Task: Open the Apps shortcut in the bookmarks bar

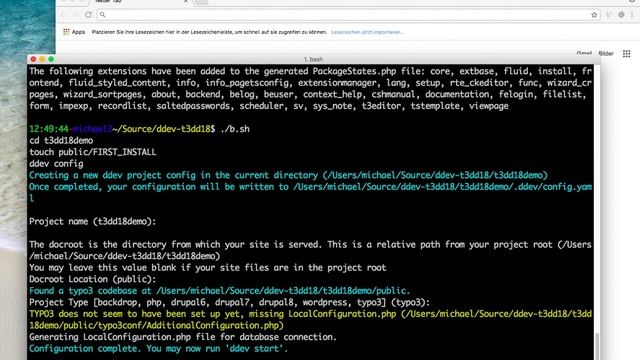Action: pyautogui.click(x=74, y=32)
